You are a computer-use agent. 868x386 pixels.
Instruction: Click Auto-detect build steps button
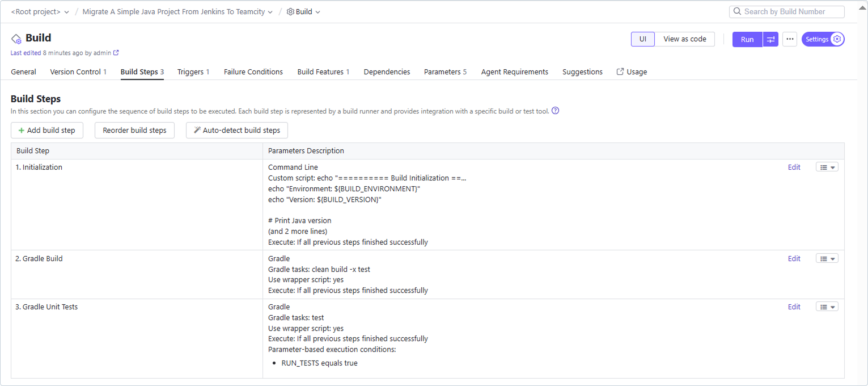tap(237, 130)
